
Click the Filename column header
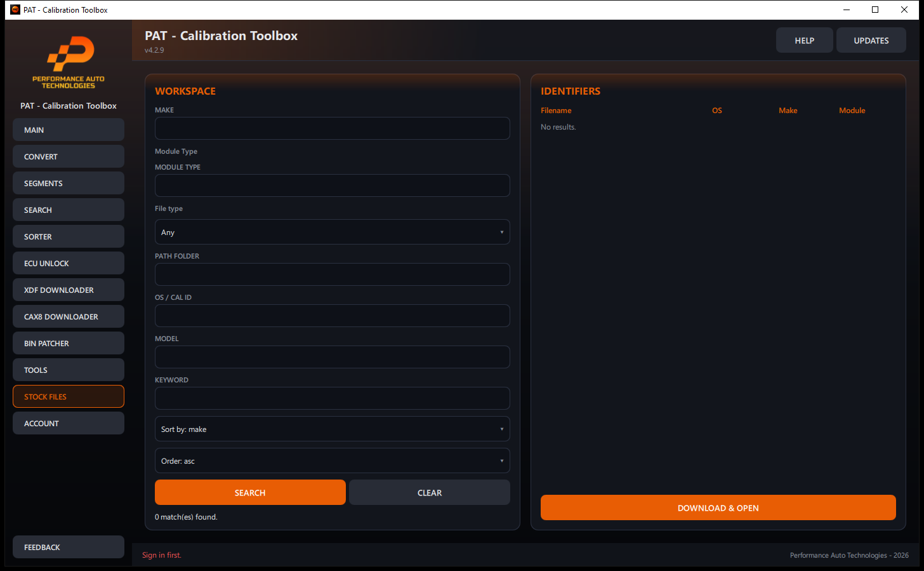(556, 111)
